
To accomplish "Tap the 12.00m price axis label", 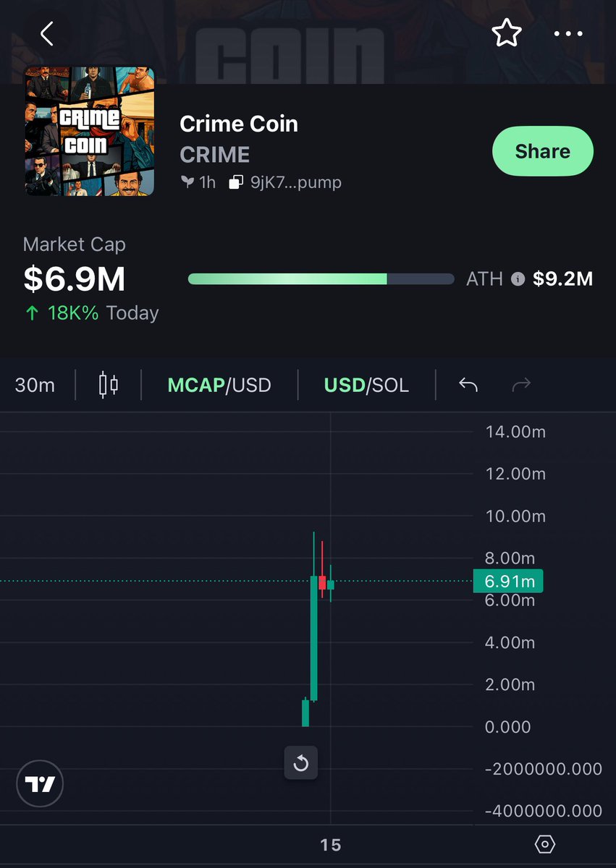I will [x=515, y=474].
